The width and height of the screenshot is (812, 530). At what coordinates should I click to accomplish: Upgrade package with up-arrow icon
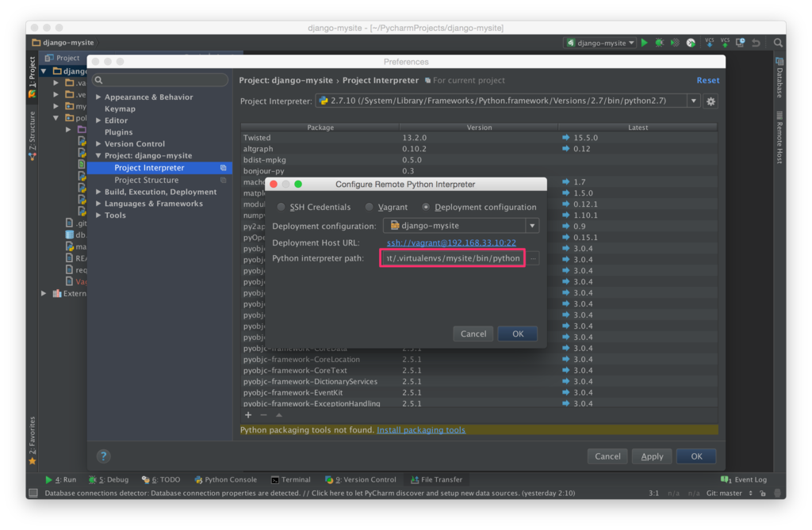coord(279,415)
